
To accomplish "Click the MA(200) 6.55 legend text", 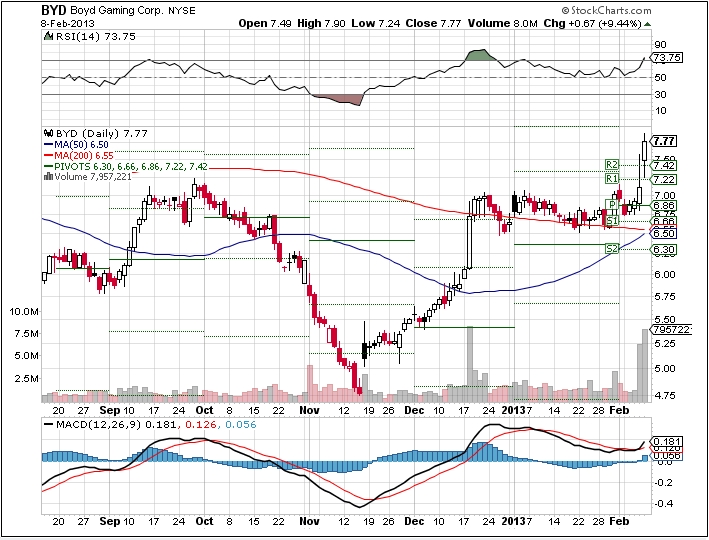I will click(x=84, y=156).
